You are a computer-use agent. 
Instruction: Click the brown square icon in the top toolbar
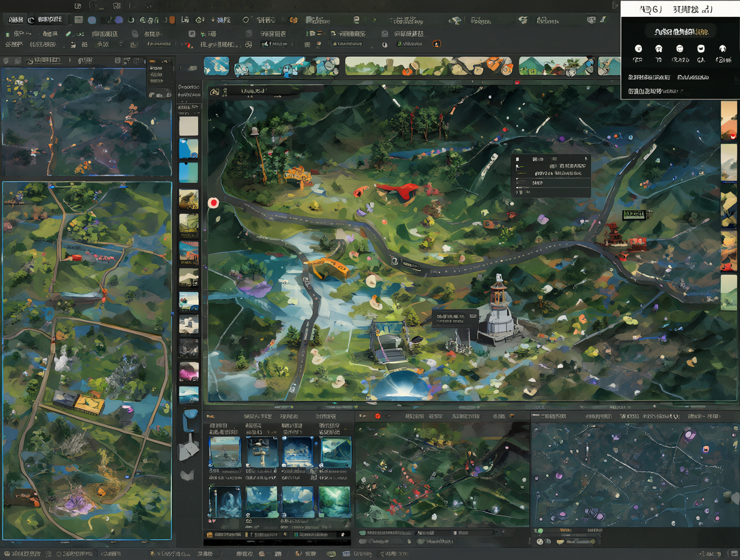coord(172,20)
